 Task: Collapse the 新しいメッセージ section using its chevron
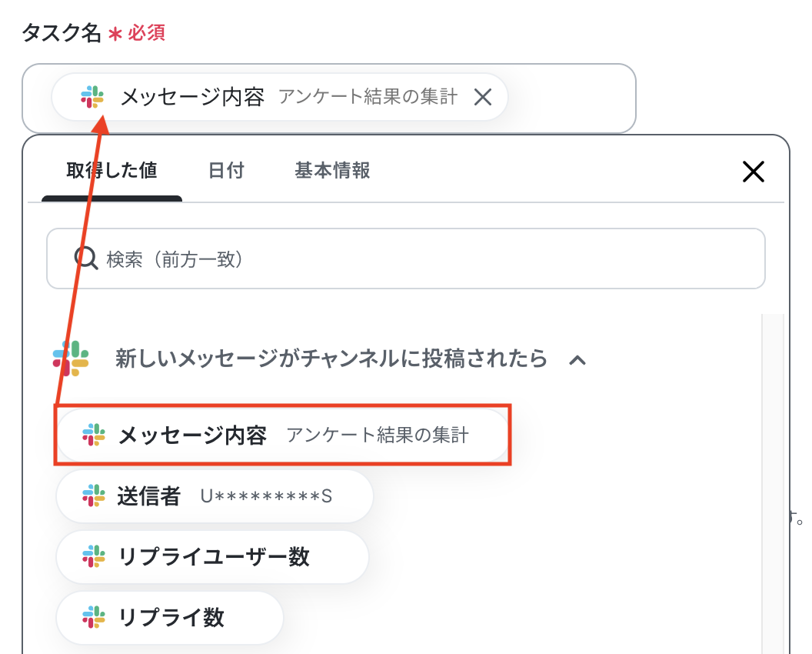577,359
